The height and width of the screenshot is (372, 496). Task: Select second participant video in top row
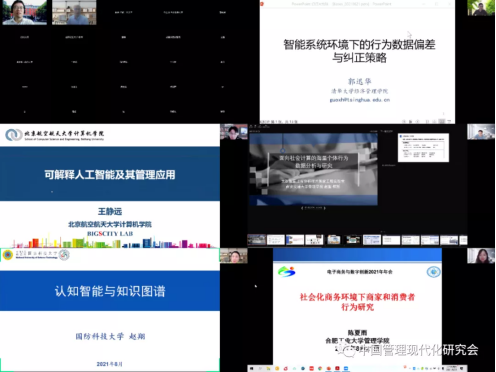74,12
